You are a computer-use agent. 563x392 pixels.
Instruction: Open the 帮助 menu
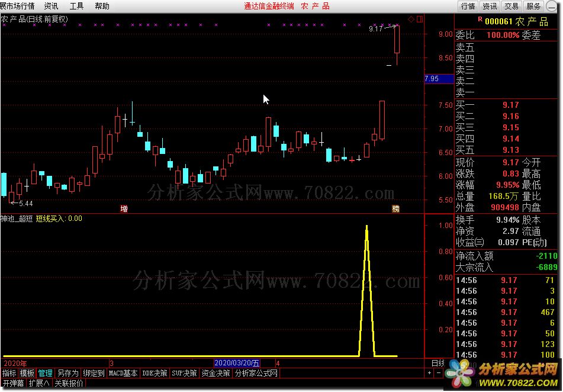pyautogui.click(x=102, y=6)
